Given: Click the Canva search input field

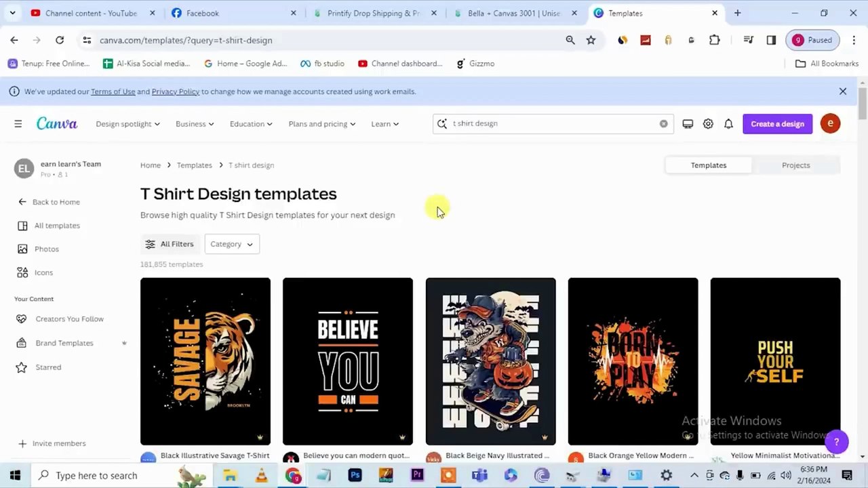Looking at the screenshot, I should click(x=553, y=123).
